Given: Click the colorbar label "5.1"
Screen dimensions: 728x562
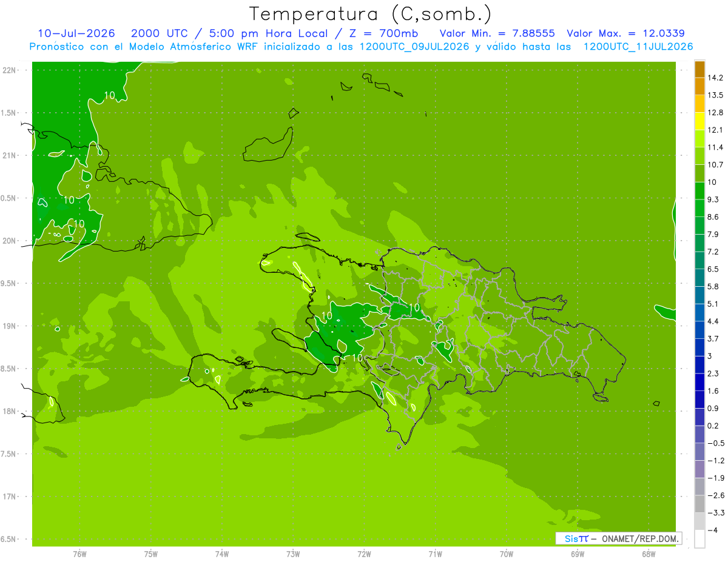Looking at the screenshot, I should coord(714,304).
